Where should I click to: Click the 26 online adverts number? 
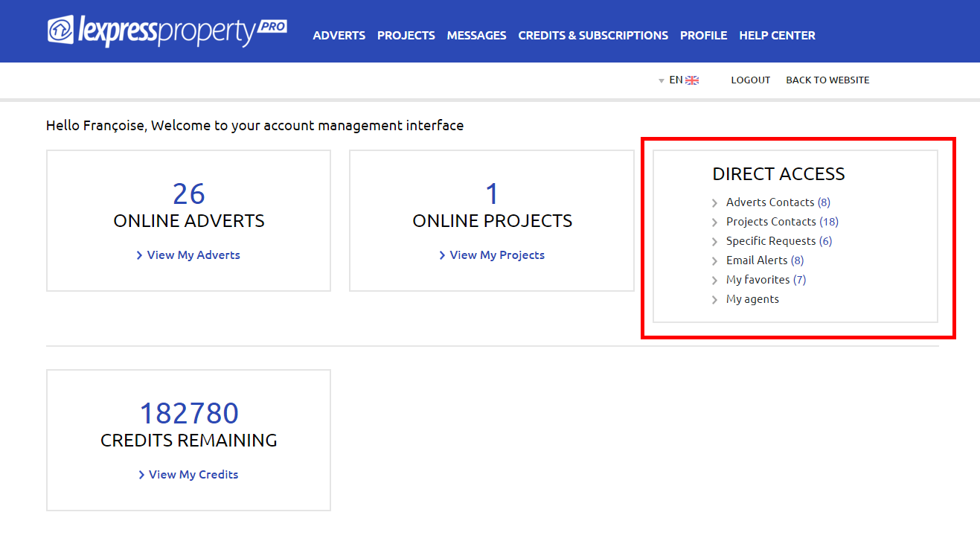click(189, 194)
